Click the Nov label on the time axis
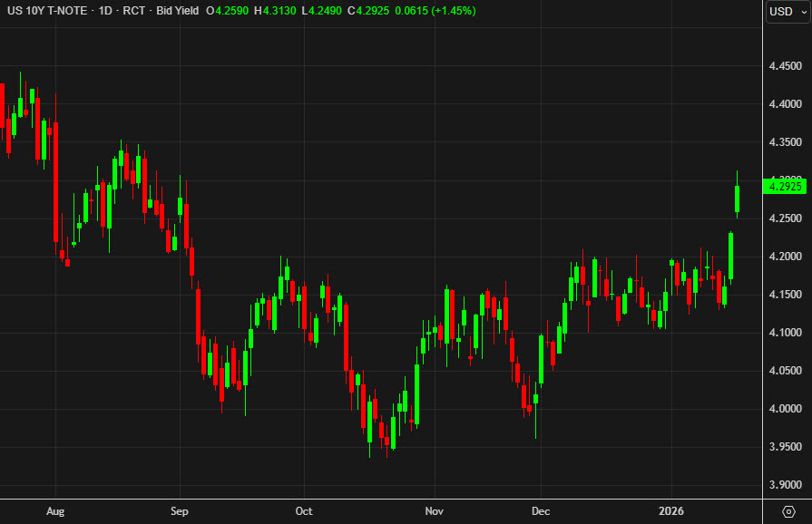The image size is (812, 524). click(435, 511)
